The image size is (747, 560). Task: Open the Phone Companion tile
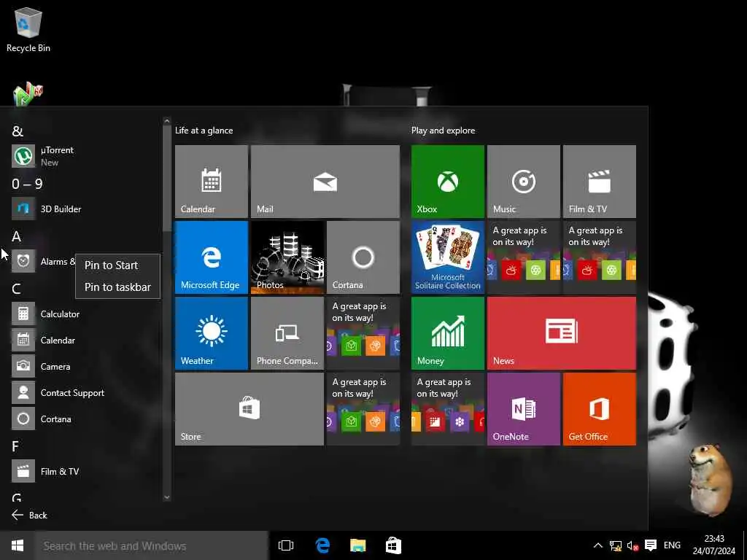(287, 332)
